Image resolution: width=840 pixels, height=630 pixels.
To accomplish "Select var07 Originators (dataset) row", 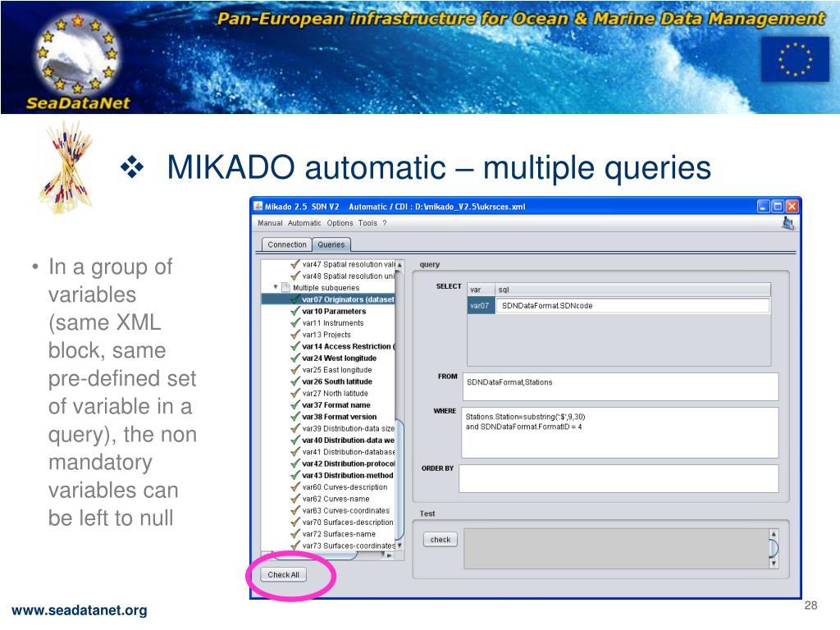I will (328, 299).
